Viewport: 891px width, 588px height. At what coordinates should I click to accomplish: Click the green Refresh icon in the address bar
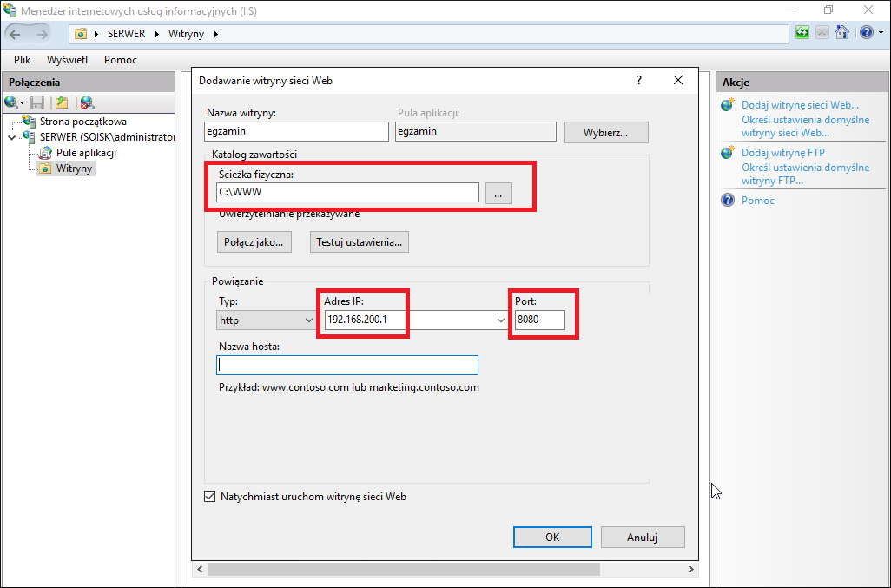click(802, 32)
